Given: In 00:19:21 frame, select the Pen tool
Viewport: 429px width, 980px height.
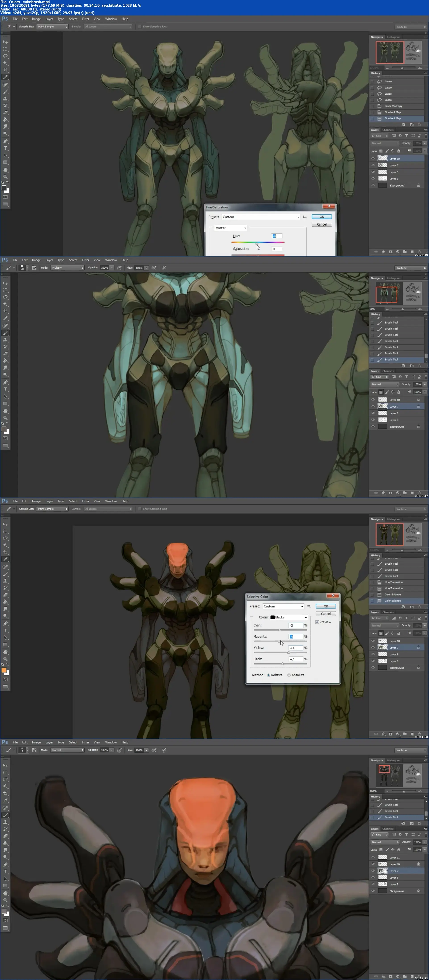Looking at the screenshot, I should click(5, 864).
